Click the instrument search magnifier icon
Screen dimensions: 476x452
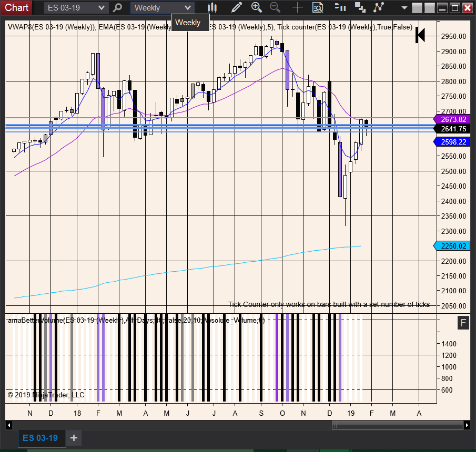click(x=117, y=8)
